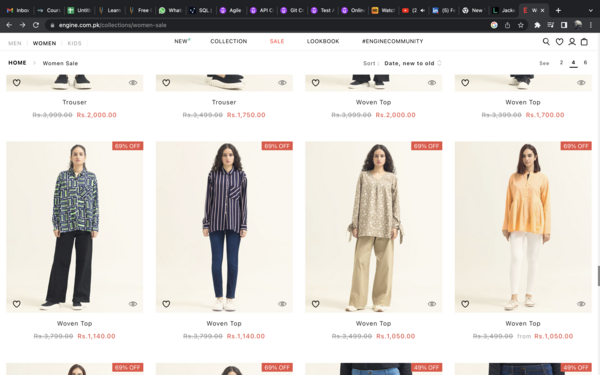The height and width of the screenshot is (375, 600).
Task: Quick view Rs.2,000 Woven Top
Action: point(432,83)
